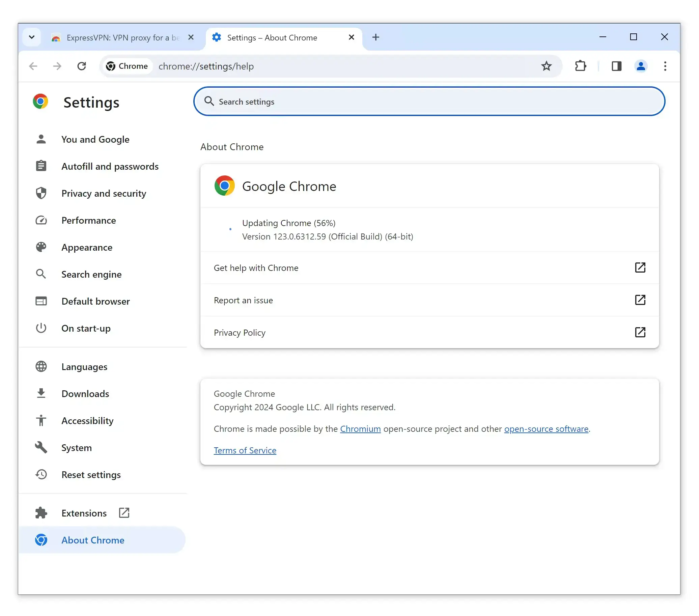
Task: Click the clipboard icon beside Autofill and passwords
Action: pos(41,166)
